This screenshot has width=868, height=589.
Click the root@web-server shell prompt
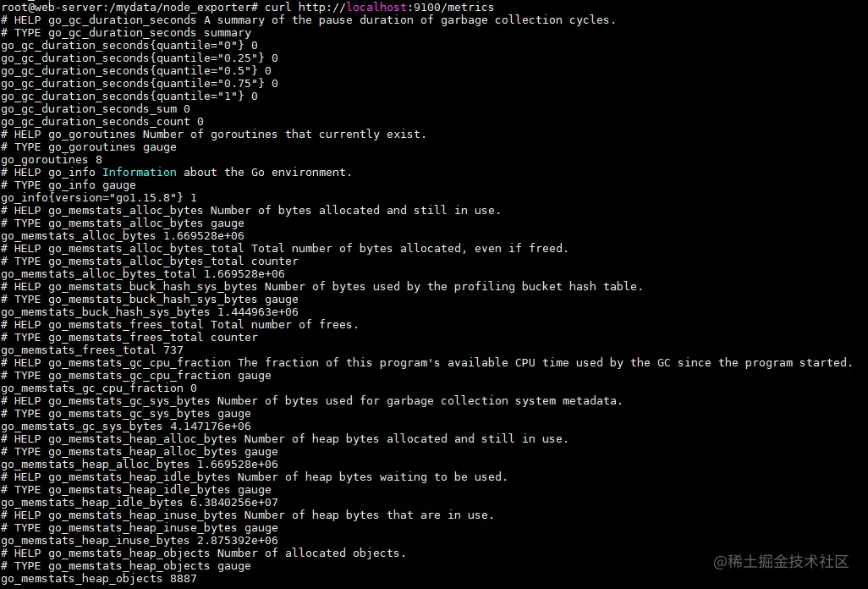pyautogui.click(x=129, y=8)
